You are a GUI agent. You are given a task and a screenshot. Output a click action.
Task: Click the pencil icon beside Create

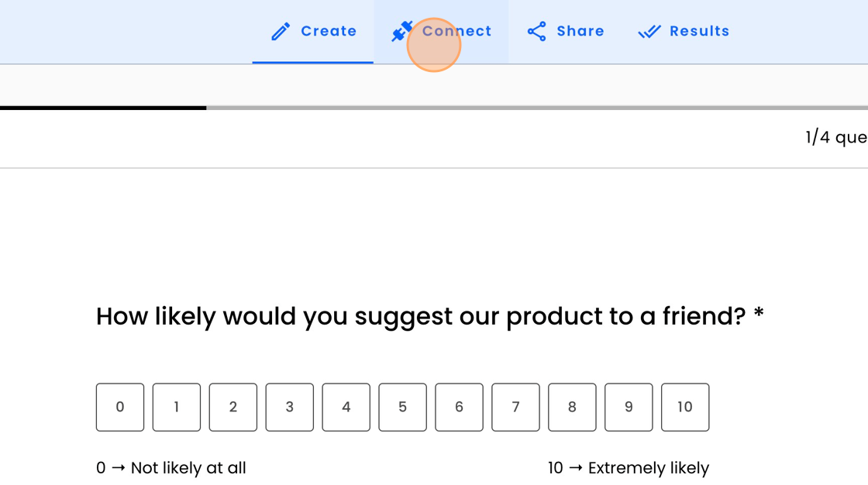pos(281,32)
